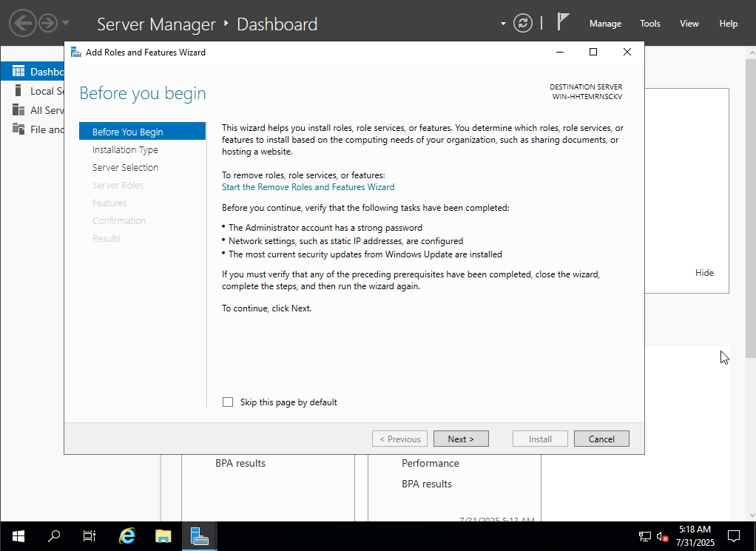756x551 pixels.
Task: Open the Tools menu
Action: coord(649,24)
